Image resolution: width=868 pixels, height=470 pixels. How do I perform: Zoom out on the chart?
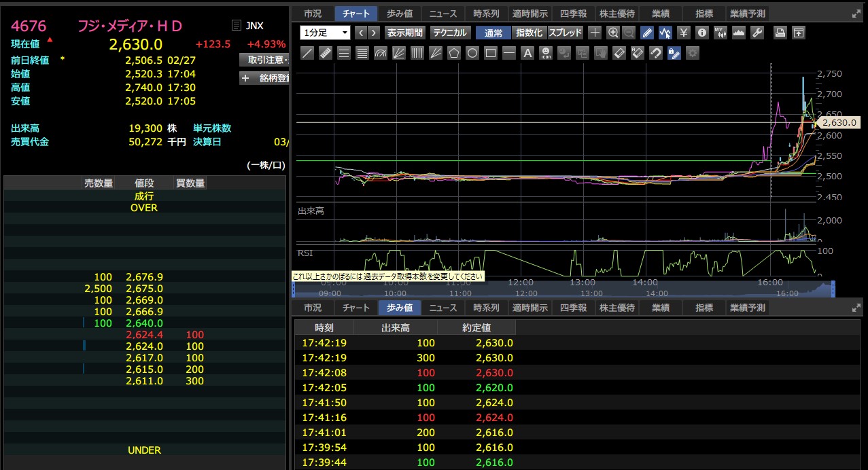coord(629,33)
